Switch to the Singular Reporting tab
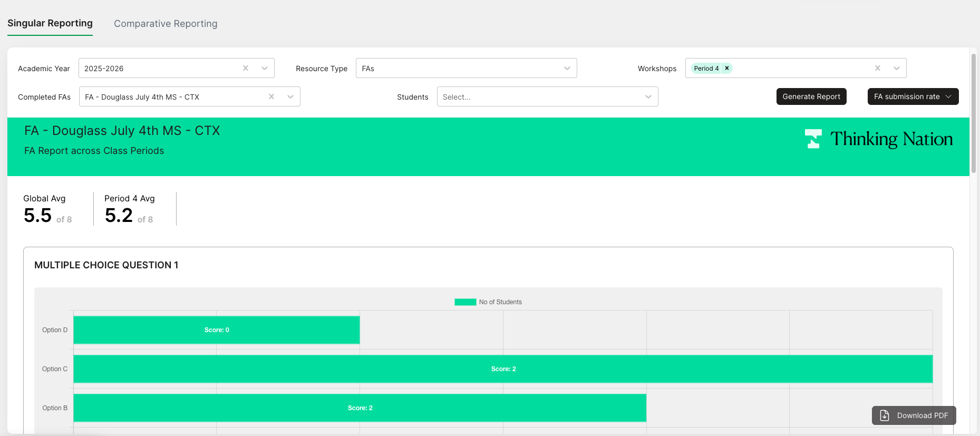The width and height of the screenshot is (980, 436). [x=50, y=23]
